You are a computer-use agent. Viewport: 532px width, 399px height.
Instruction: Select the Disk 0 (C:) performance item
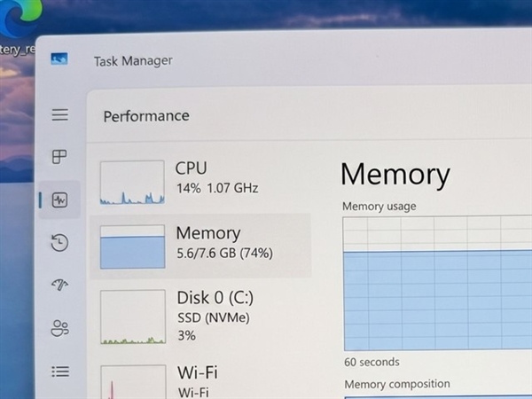click(200, 317)
